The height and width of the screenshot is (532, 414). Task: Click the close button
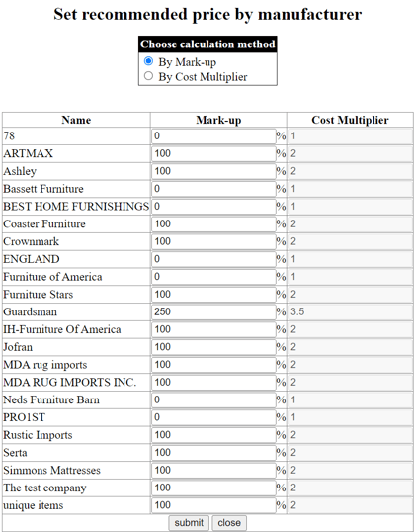tap(229, 523)
